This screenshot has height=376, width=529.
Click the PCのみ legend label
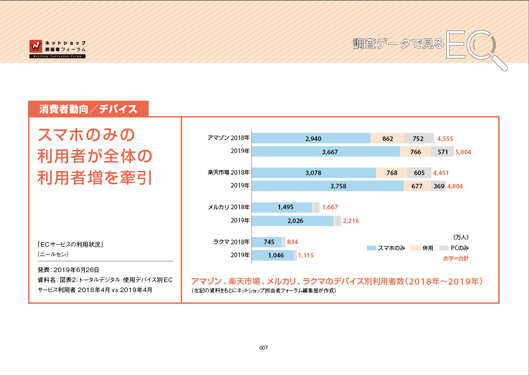460,248
